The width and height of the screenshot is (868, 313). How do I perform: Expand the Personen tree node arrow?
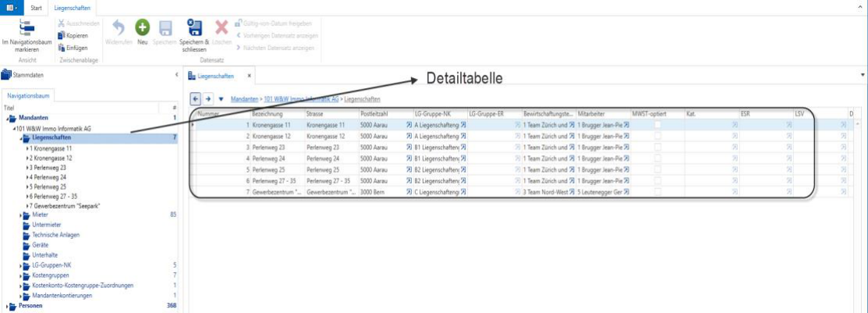(x=7, y=306)
